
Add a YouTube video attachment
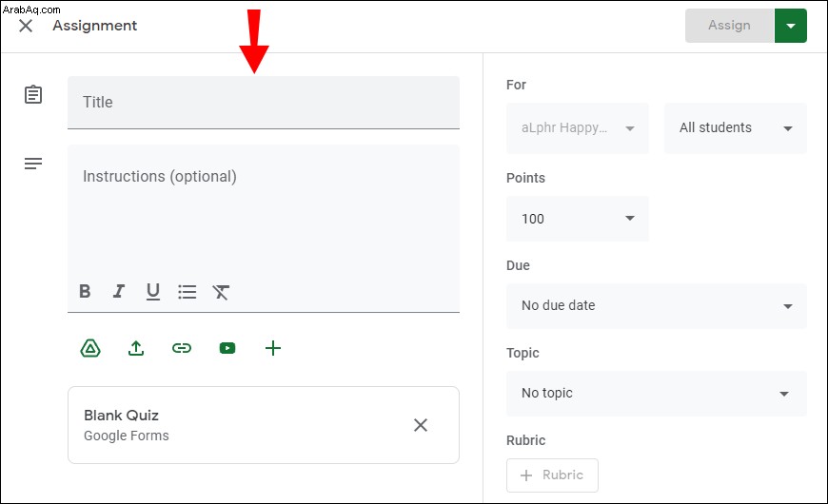[x=227, y=348]
